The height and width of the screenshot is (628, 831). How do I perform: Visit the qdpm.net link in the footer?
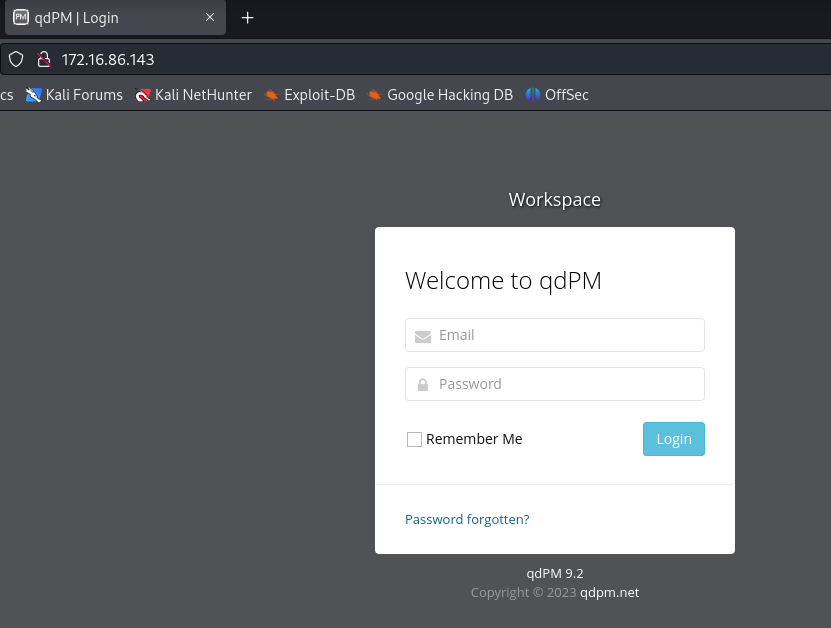(609, 592)
